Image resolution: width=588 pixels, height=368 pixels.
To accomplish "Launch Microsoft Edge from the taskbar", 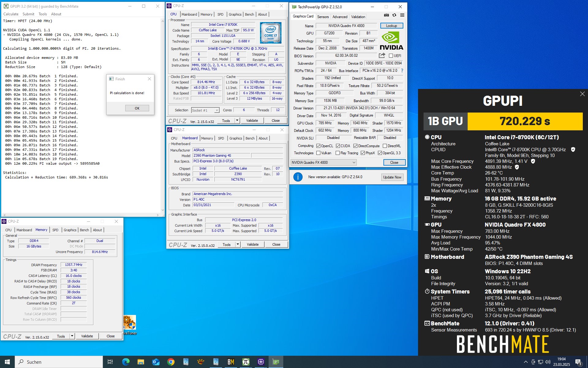I will [x=126, y=362].
